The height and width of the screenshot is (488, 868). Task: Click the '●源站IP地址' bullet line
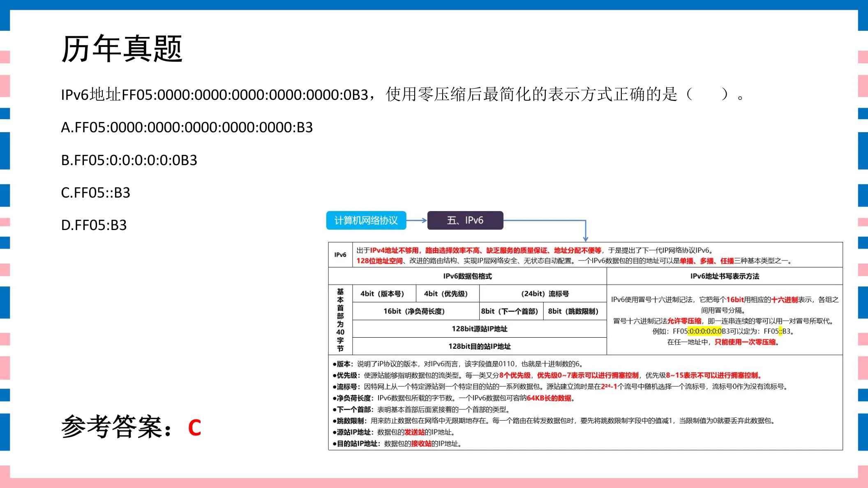pyautogui.click(x=394, y=432)
